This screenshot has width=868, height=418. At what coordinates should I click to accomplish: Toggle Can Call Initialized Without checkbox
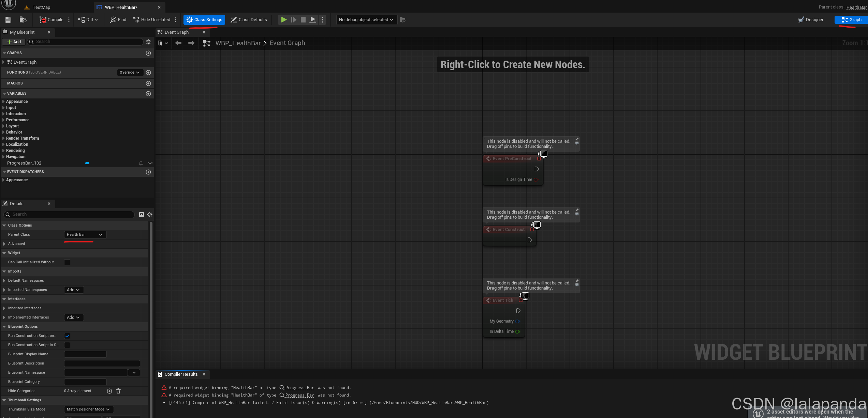(67, 262)
